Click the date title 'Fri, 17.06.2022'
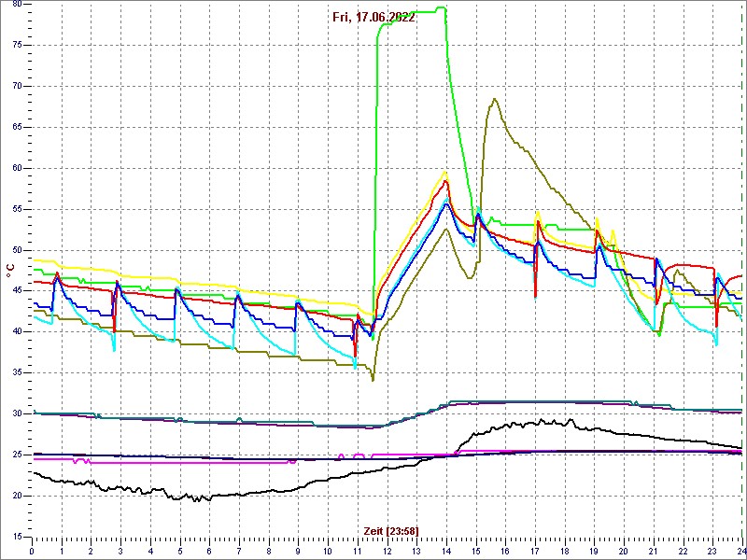Screen dimensions: 747x560 [x=373, y=17]
